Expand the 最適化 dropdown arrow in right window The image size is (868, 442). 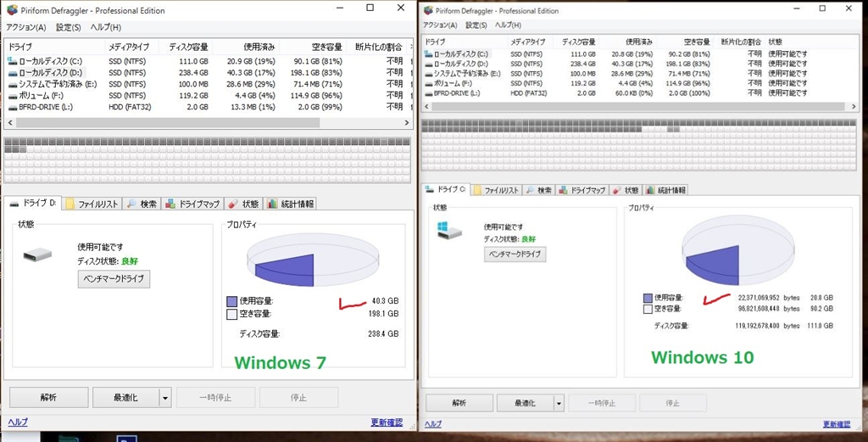[x=559, y=403]
